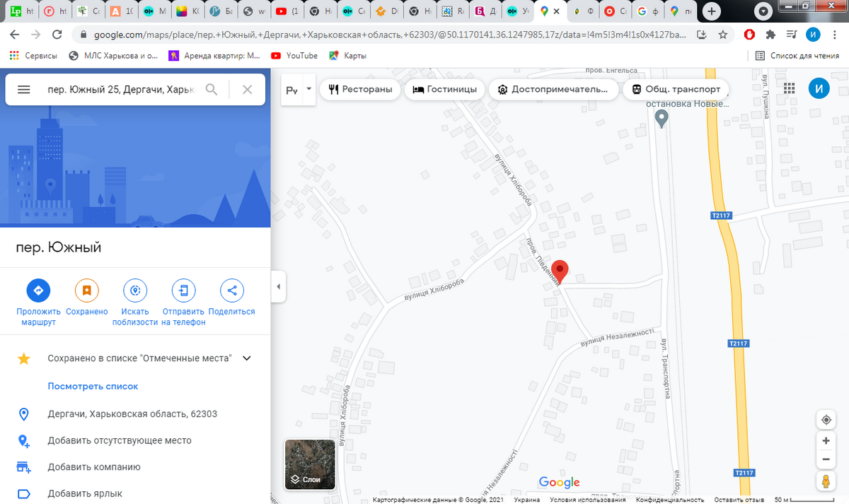Image resolution: width=849 pixels, height=504 pixels.
Task: Open the Карты bookmark in bookmarks bar
Action: [x=348, y=56]
